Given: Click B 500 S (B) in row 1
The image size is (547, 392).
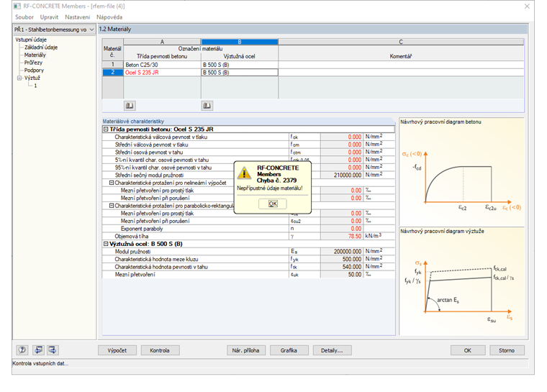Looking at the screenshot, I should (x=240, y=65).
